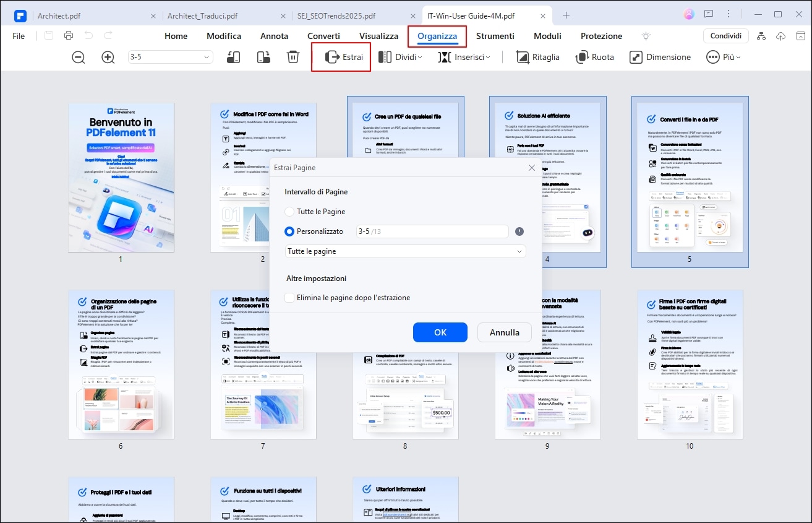The height and width of the screenshot is (523, 812).
Task: Click the custom page range input field
Action: pos(432,231)
